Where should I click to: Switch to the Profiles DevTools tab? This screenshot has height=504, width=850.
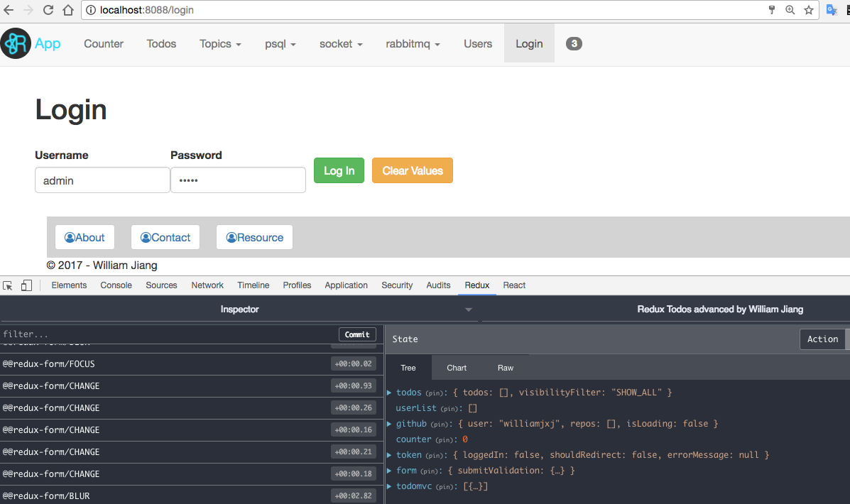297,285
